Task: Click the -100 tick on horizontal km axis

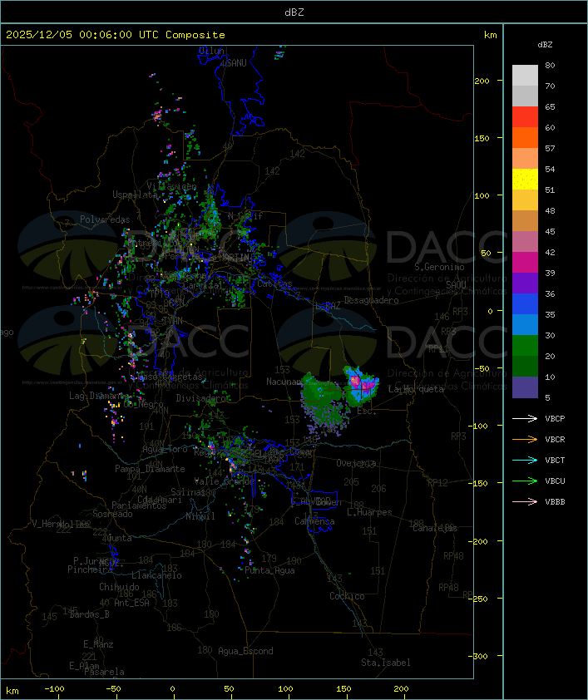Action: (54, 689)
